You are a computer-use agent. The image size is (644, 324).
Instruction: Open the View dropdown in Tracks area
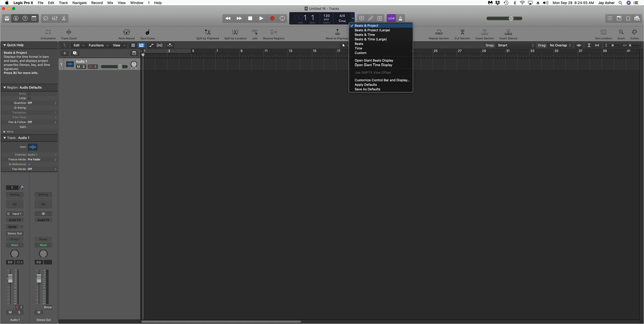pos(119,45)
